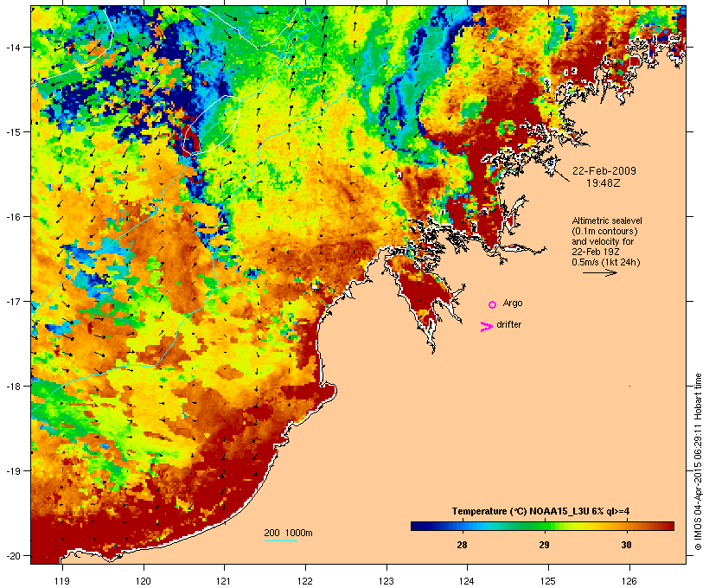This screenshot has height=588, width=709.
Task: Click the '(0.1m contours)' caption line
Action: [604, 231]
